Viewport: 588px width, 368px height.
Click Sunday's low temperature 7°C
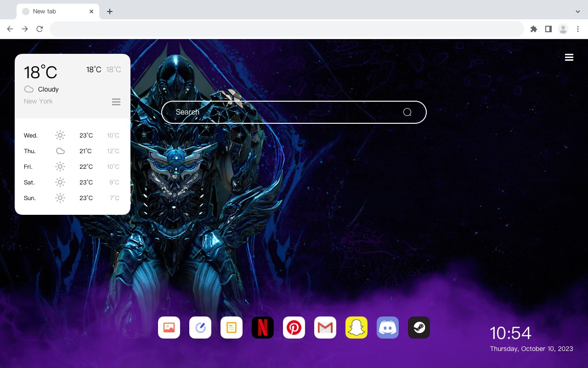click(114, 198)
